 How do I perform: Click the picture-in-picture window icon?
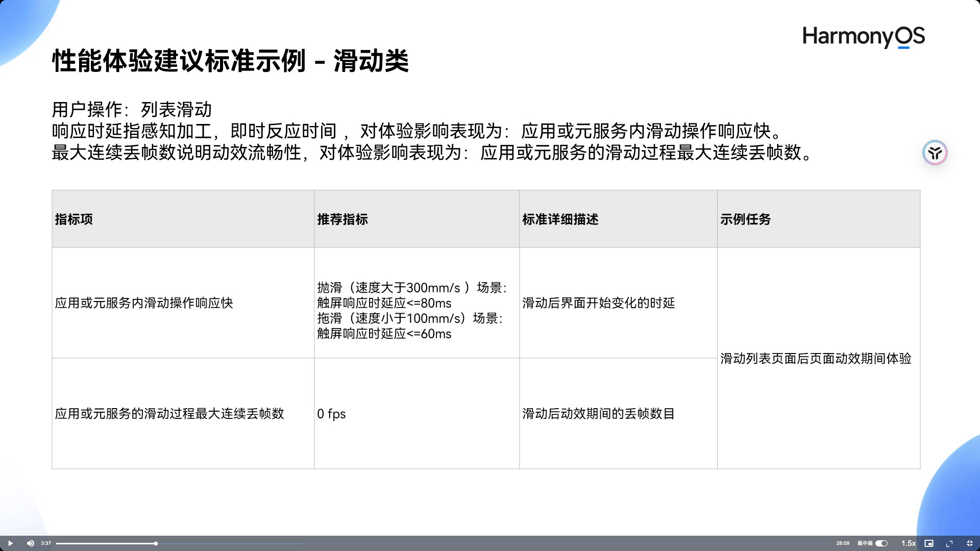click(929, 543)
